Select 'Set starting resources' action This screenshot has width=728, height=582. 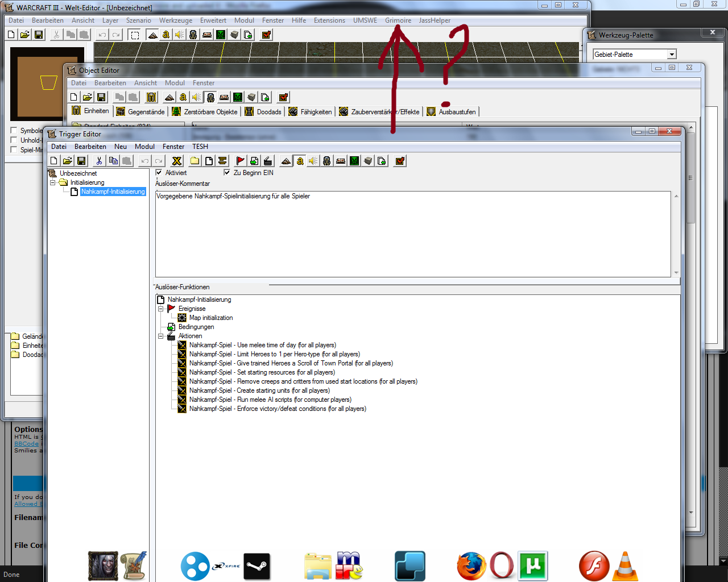point(262,372)
